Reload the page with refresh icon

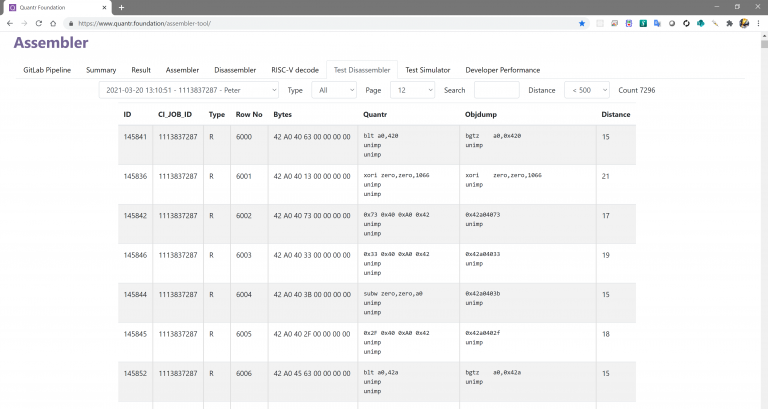39,23
